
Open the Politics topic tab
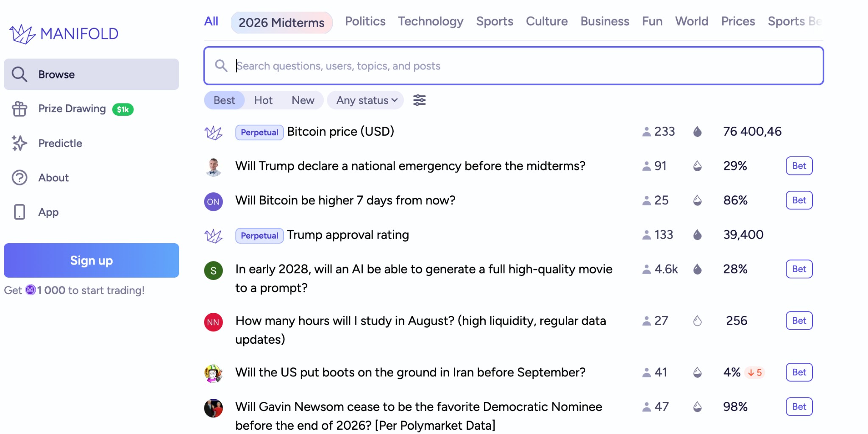(365, 21)
